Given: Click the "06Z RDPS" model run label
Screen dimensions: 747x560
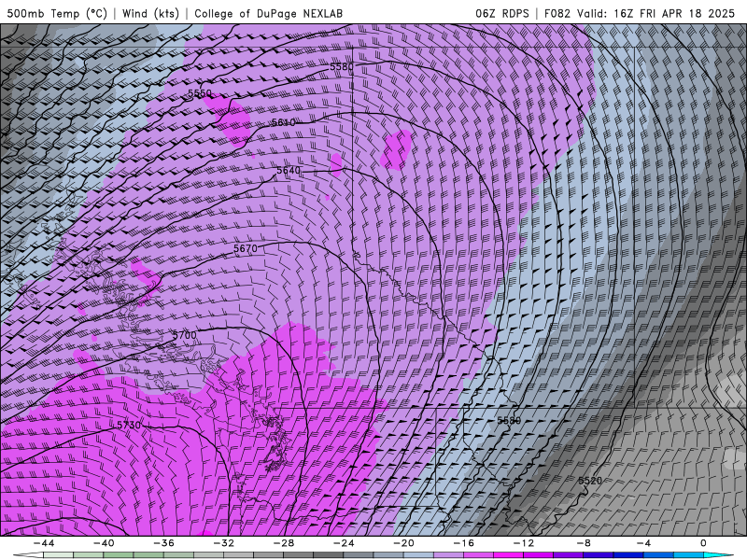Looking at the screenshot, I should click(x=502, y=13).
